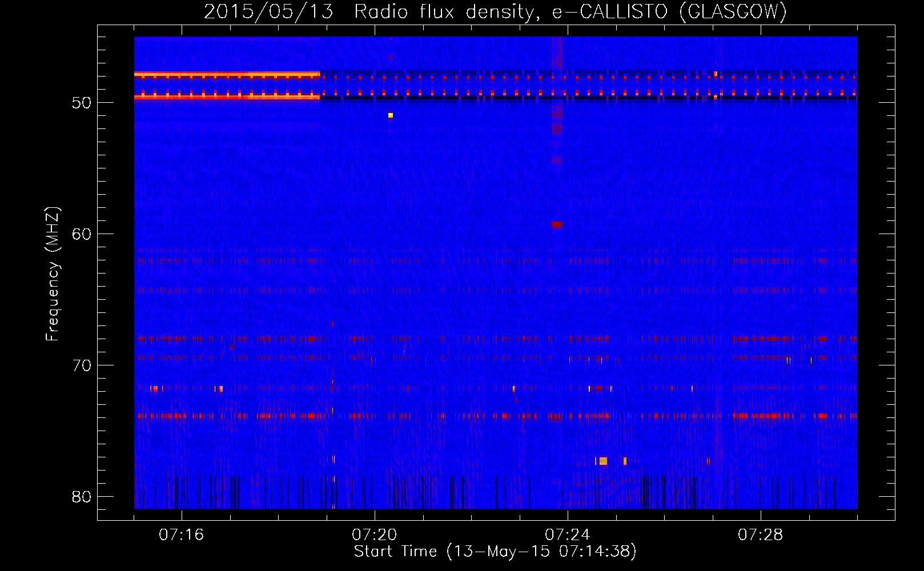The image size is (924, 571).
Task: Click the 07:28 time tick label
Action: (x=761, y=535)
